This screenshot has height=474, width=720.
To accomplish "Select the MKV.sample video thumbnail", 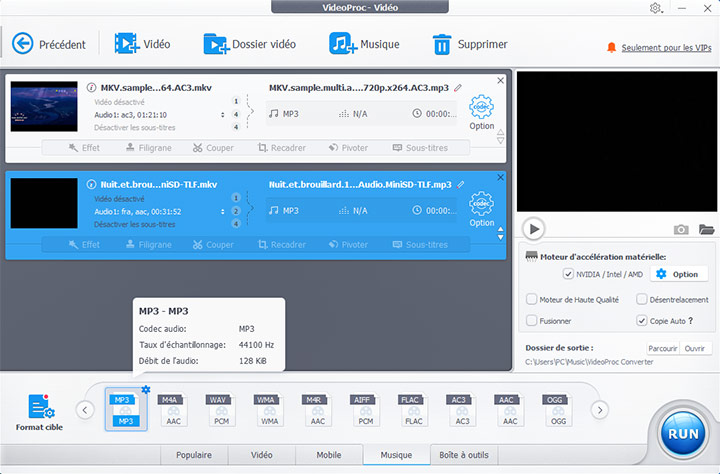I will pos(44,107).
